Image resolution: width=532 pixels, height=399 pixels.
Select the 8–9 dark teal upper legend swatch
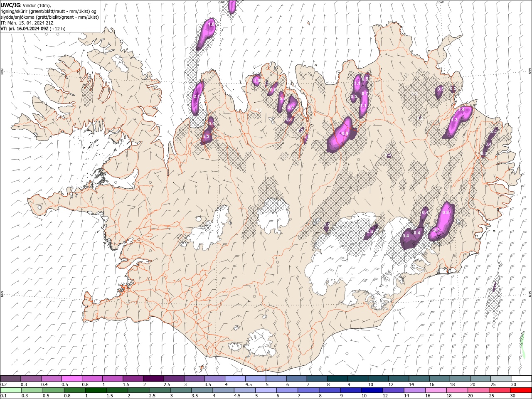pos(337,379)
